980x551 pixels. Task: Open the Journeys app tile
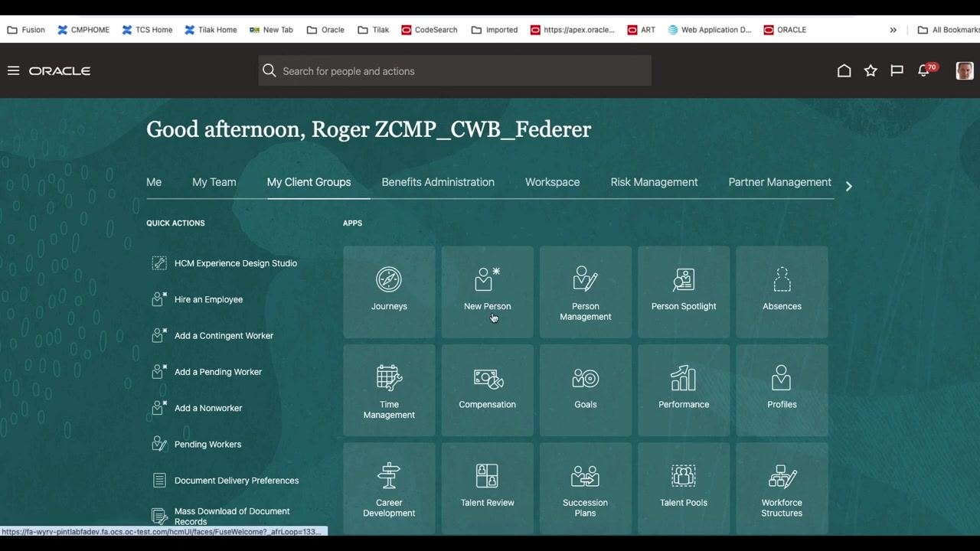tap(389, 292)
